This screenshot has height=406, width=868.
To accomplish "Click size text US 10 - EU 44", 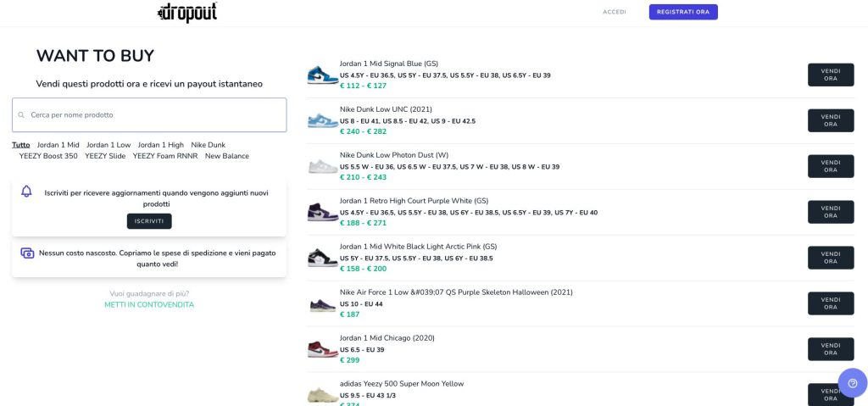I will pos(361,304).
